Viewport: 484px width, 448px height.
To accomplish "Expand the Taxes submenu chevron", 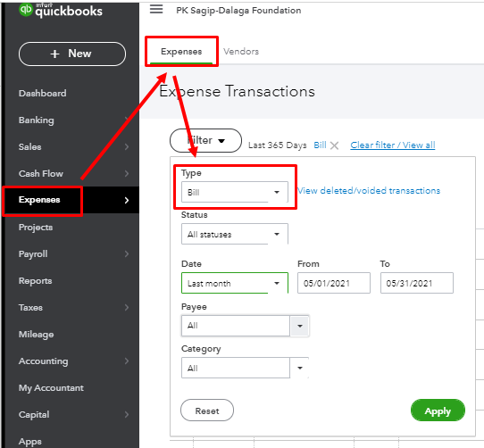I will tap(127, 307).
